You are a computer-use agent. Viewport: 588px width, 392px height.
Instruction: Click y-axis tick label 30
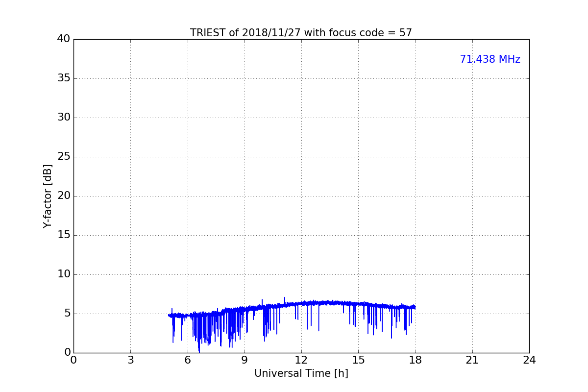[64, 118]
